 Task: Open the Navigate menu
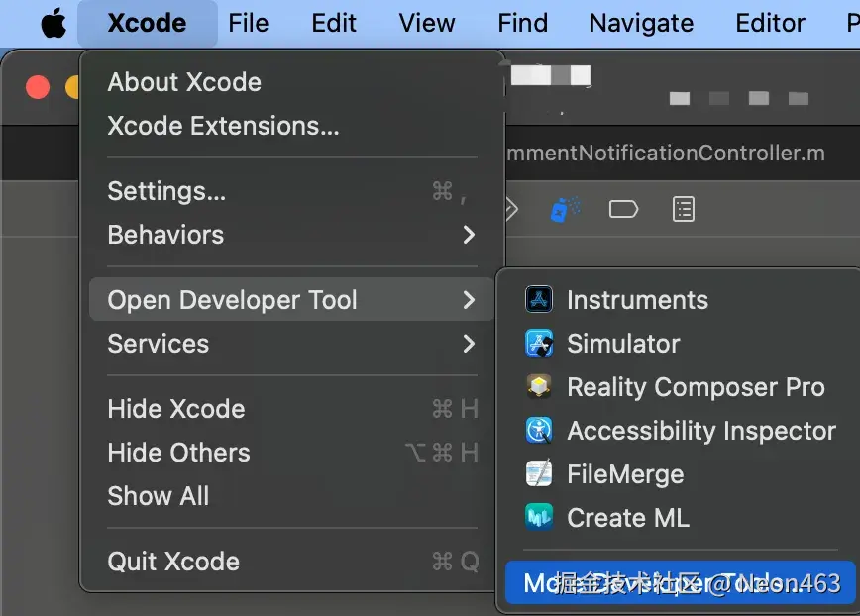[641, 24]
